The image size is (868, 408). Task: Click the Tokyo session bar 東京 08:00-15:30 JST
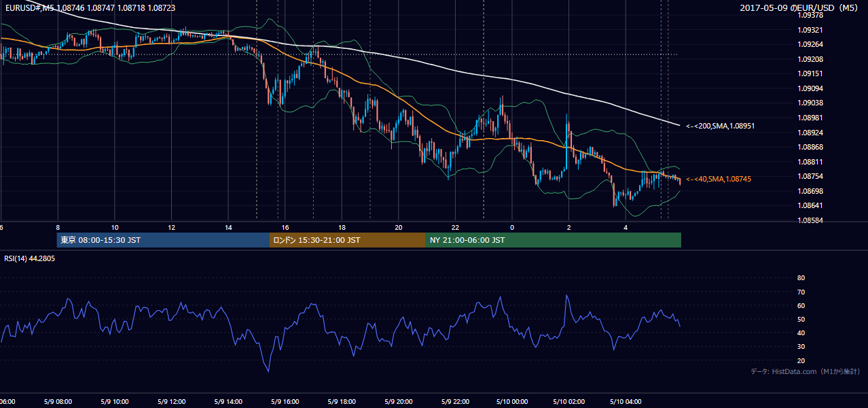[x=163, y=240]
